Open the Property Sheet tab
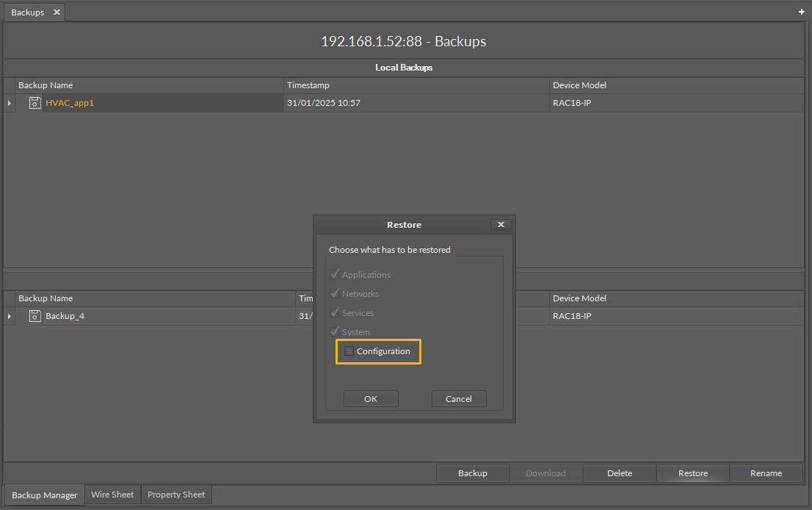This screenshot has height=510, width=812. [176, 495]
